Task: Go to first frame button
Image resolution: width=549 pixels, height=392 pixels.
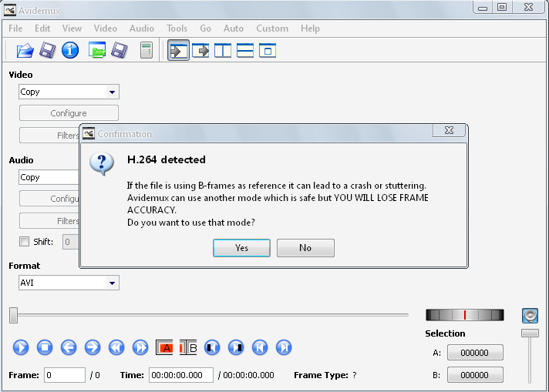Action: coord(260,347)
